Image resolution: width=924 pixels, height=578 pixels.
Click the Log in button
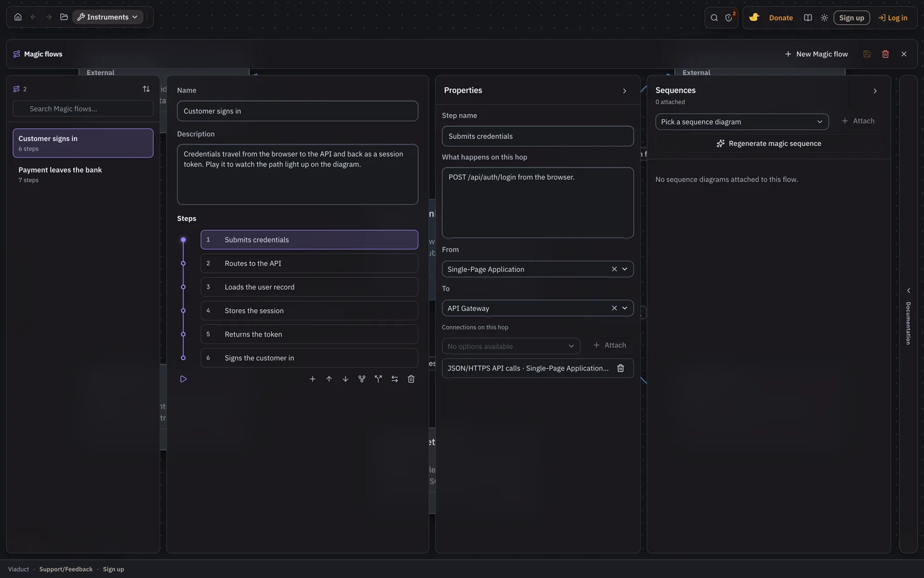point(893,18)
